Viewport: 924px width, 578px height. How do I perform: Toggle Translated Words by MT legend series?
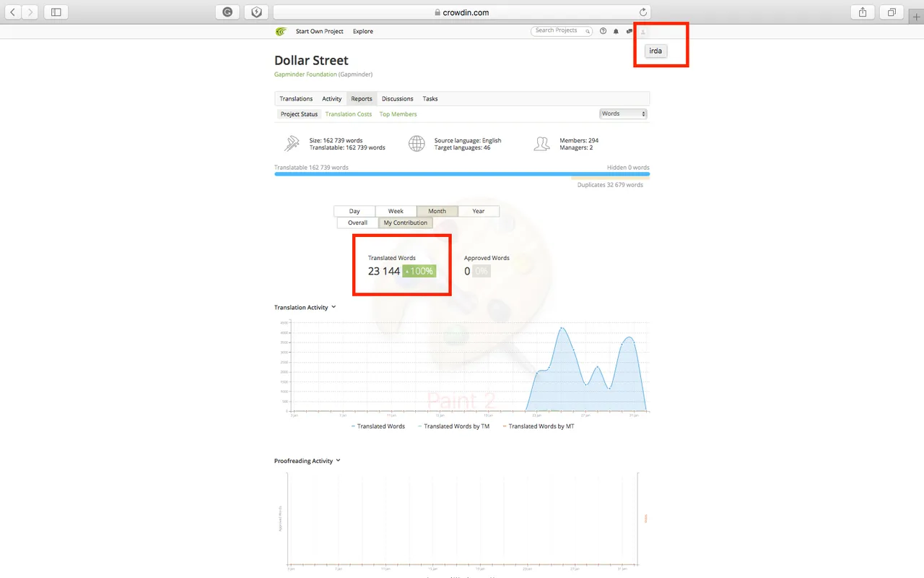[x=539, y=426]
